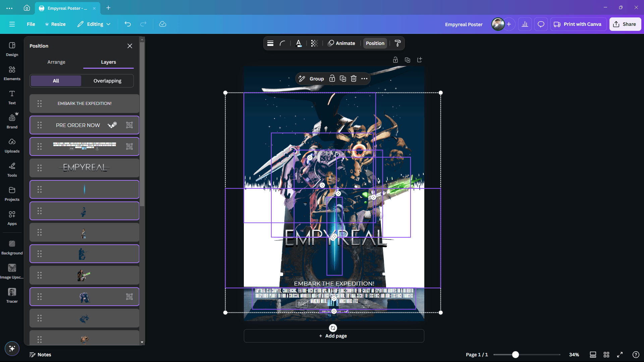Lock the selected elements in the floating toolbar
The image size is (644, 362).
(332, 79)
